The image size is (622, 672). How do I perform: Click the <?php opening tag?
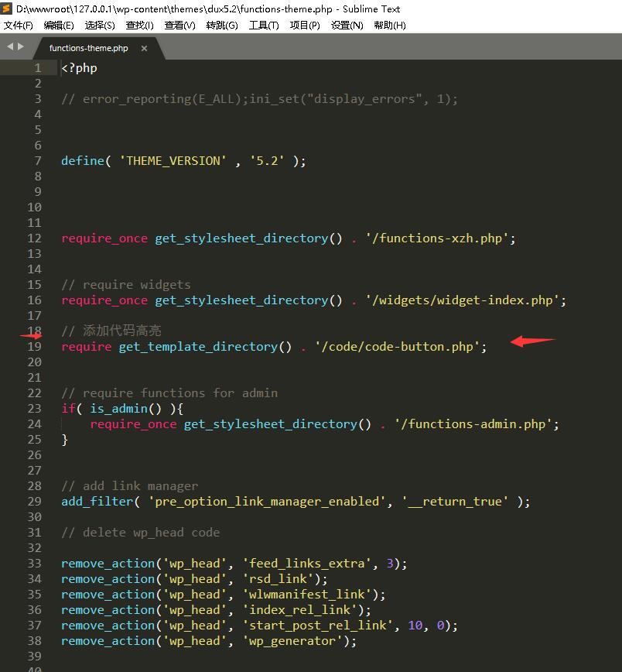[79, 68]
